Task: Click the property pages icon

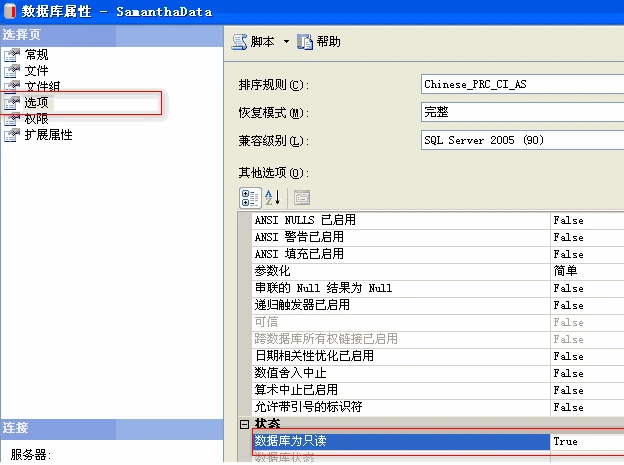Action: [302, 198]
